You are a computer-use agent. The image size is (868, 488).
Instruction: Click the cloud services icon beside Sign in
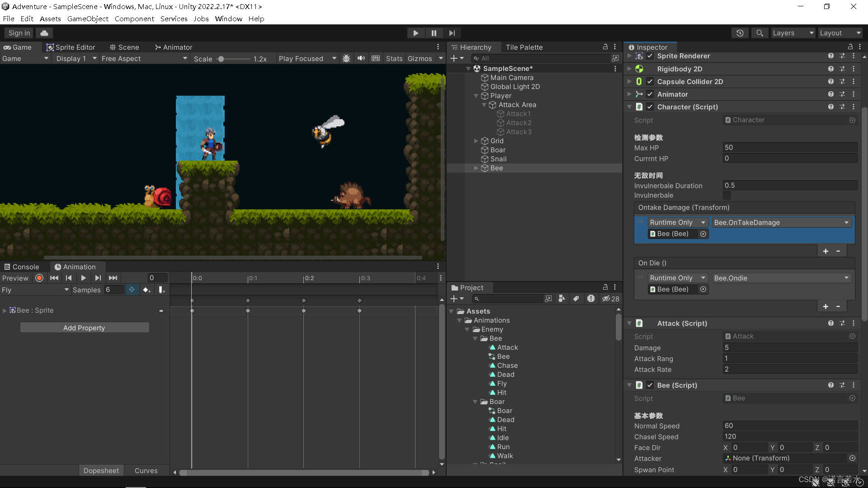point(43,33)
